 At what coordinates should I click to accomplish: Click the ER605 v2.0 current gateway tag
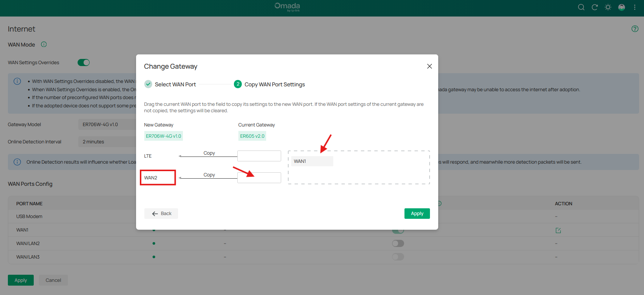tap(252, 136)
